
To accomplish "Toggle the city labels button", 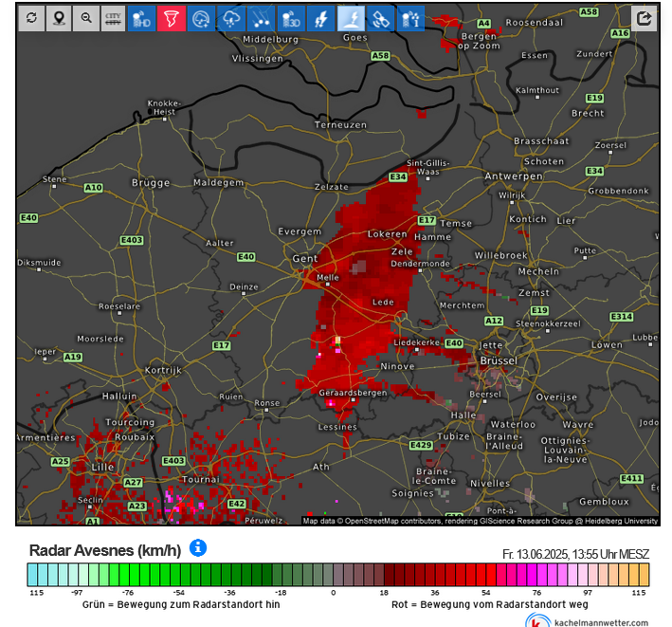I will pyautogui.click(x=113, y=18).
